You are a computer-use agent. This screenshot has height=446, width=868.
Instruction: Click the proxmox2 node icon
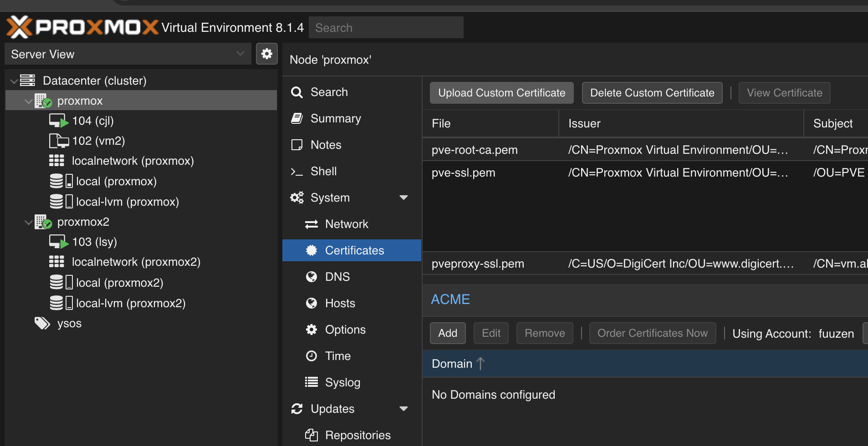[43, 222]
